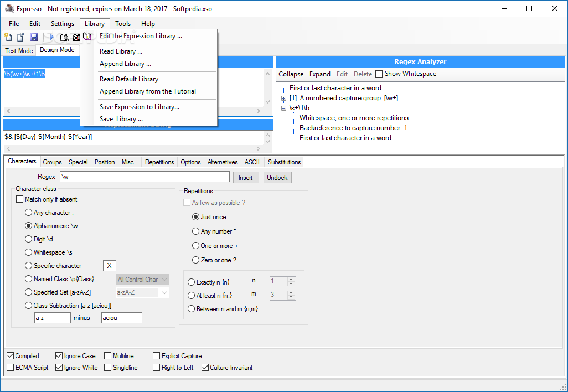Enable Explicit Capture checkbox
This screenshot has width=568, height=392.
(156, 356)
